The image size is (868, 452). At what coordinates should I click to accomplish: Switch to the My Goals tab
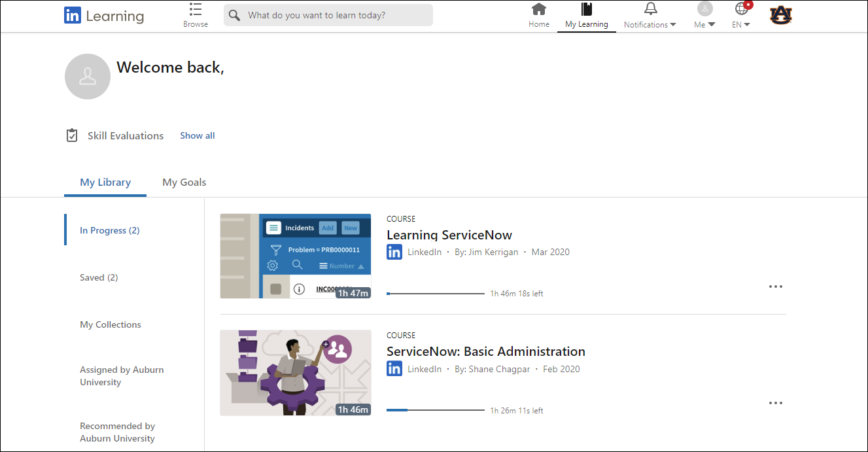coord(184,183)
